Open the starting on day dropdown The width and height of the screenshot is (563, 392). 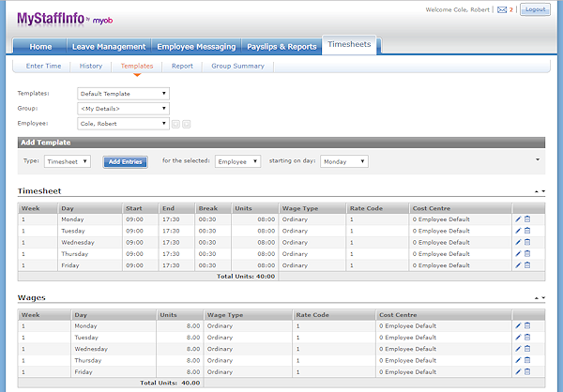(x=343, y=161)
